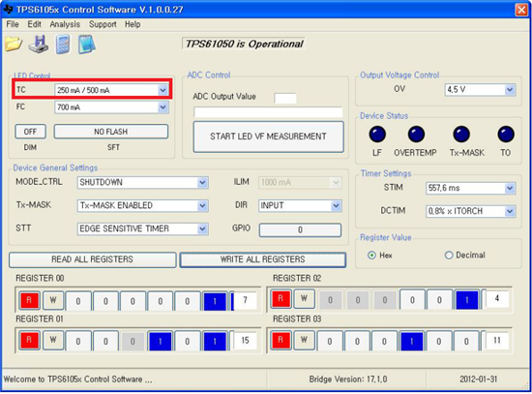Click the red R button of Register 00

(x=29, y=300)
